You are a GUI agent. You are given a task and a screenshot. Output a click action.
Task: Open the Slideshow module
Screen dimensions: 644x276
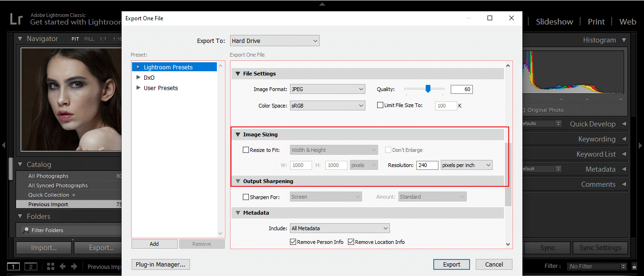click(554, 21)
